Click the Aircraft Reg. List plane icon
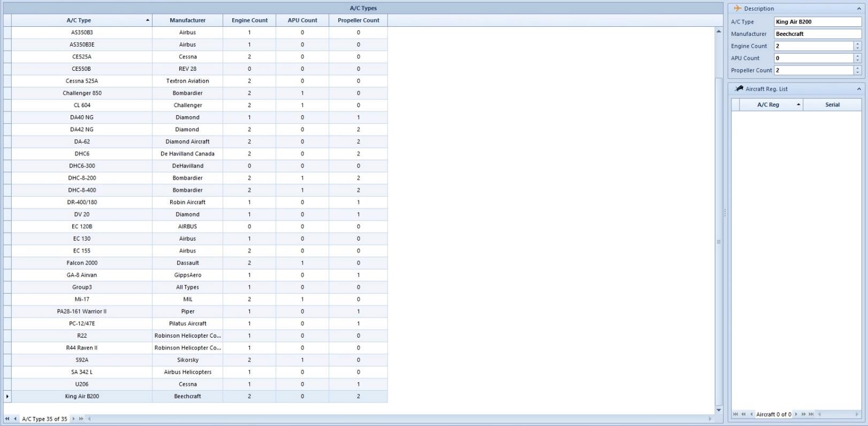 [x=740, y=89]
